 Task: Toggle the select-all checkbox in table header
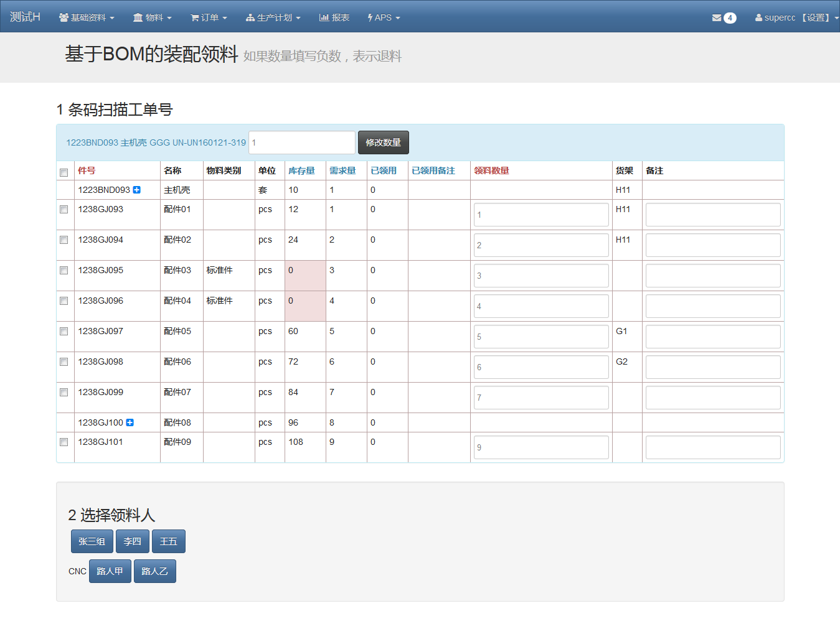(64, 172)
